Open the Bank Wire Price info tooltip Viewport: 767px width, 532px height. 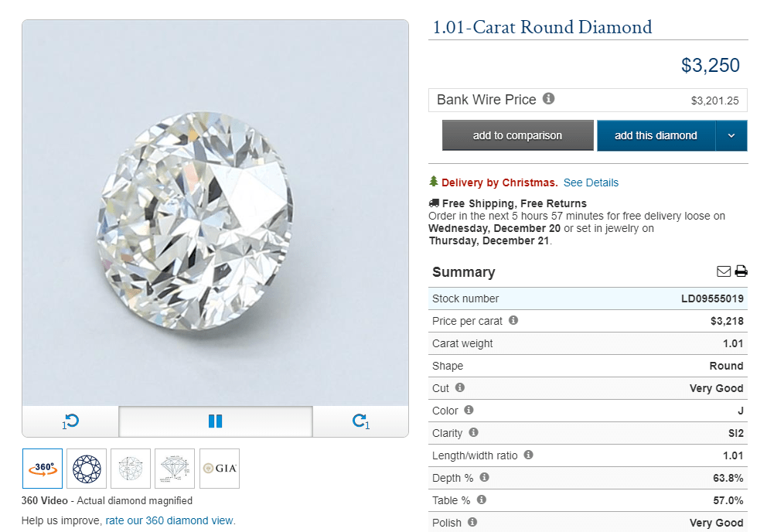[x=549, y=99]
